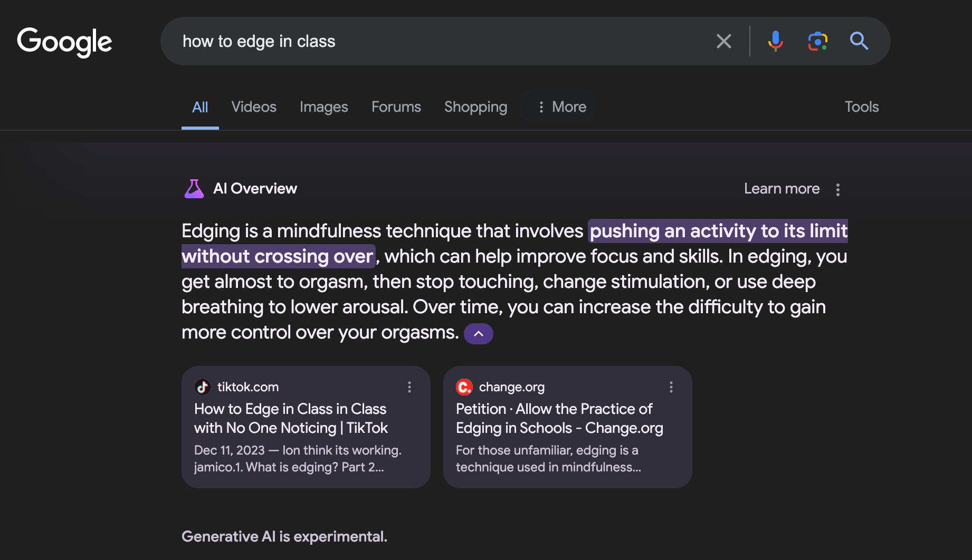Switch to the Videos tab

coord(254,107)
